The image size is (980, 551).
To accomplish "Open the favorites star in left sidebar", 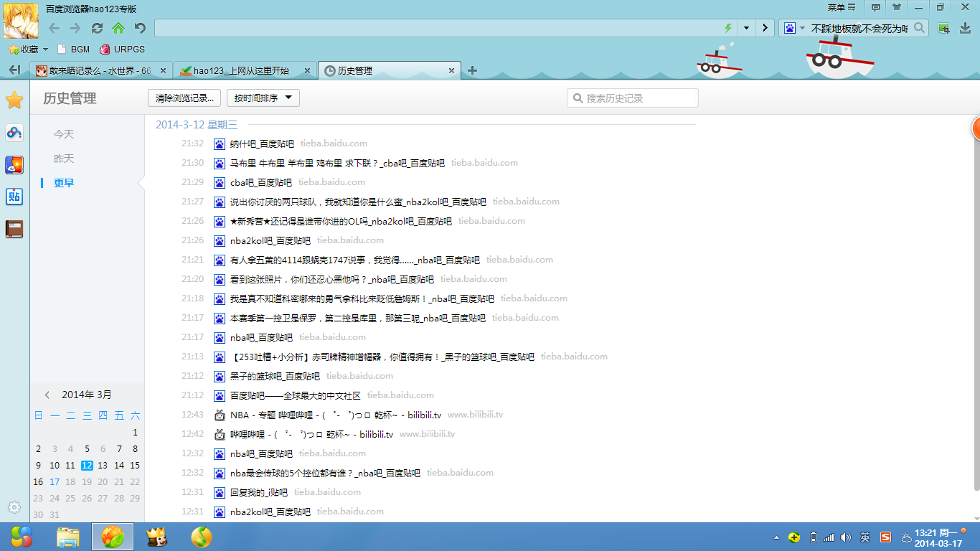I will coord(14,100).
